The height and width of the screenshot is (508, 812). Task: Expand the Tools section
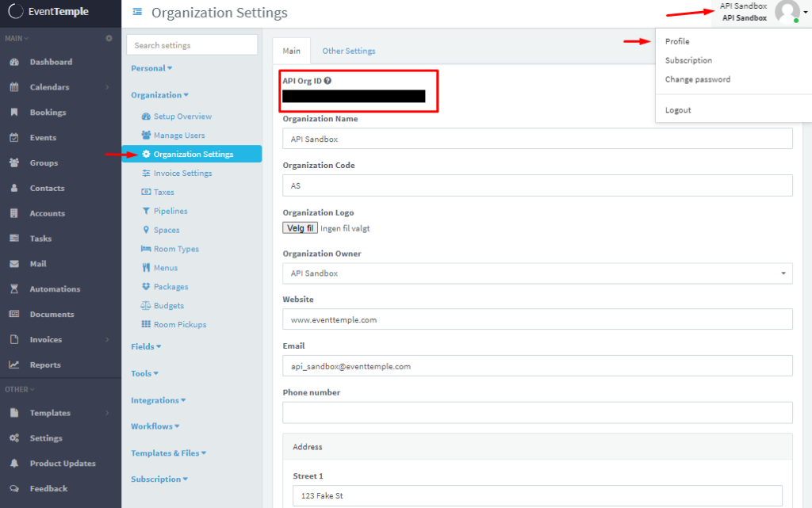point(144,373)
